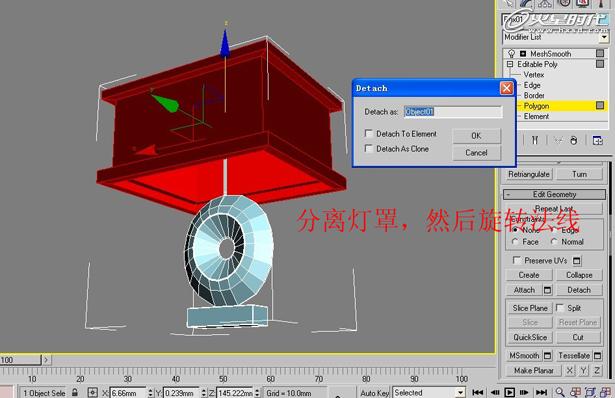Image resolution: width=615 pixels, height=398 pixels.
Task: Advance the time slider arrow
Action: [46, 360]
